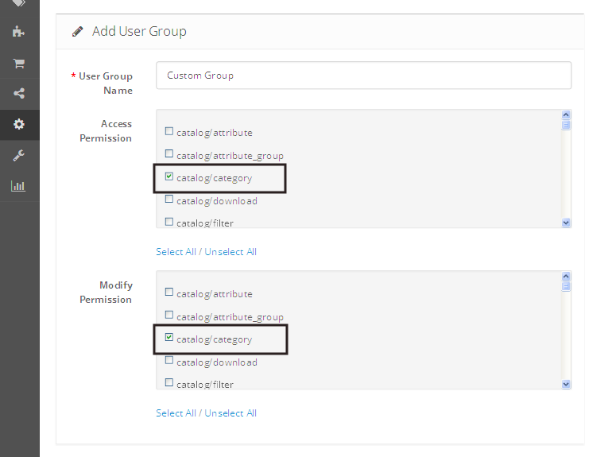Image resolution: width=600 pixels, height=457 pixels.
Task: Open the Extensions puzzle icon in sidebar
Action: 18,31
